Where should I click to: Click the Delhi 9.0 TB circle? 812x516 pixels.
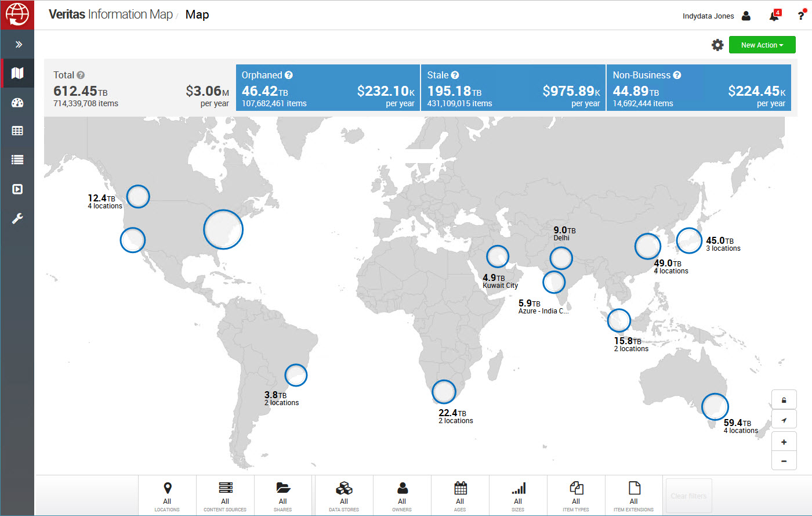point(561,258)
